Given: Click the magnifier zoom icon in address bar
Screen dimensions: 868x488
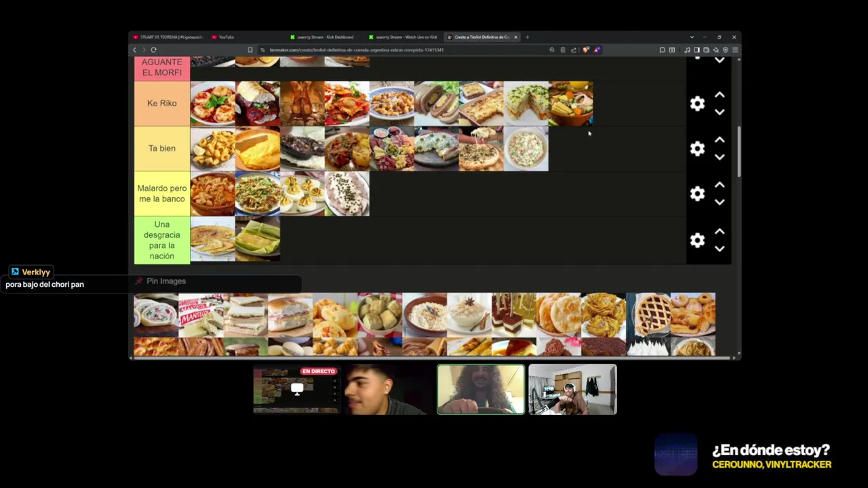Looking at the screenshot, I should 552,49.
